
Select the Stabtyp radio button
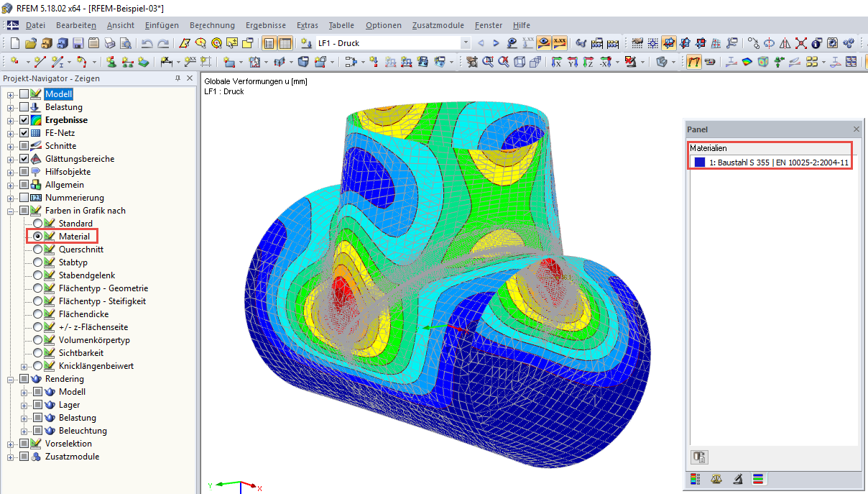pos(38,262)
